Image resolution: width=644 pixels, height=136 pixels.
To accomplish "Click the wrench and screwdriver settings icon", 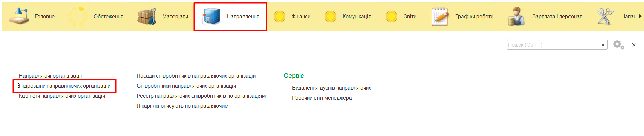I will pyautogui.click(x=605, y=16).
